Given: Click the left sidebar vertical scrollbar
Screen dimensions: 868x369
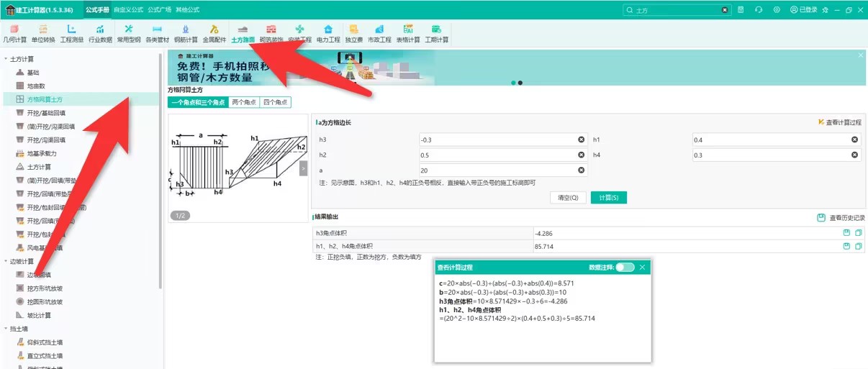Looking at the screenshot, I should 160,173.
